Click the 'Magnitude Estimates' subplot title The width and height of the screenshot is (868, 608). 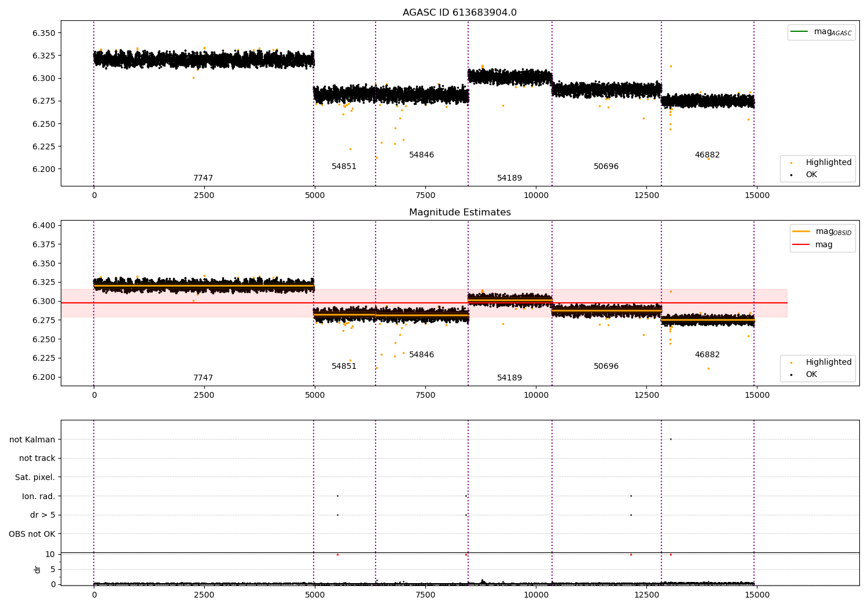point(459,213)
